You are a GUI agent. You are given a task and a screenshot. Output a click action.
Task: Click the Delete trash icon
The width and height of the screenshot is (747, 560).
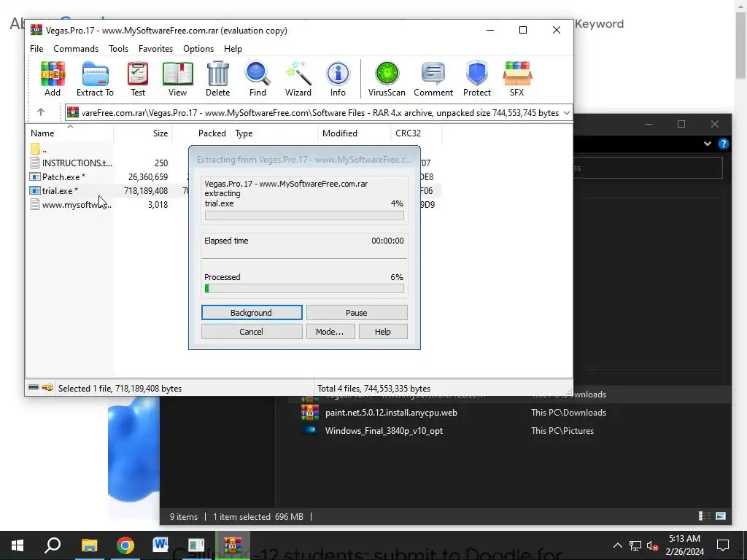pos(217,79)
